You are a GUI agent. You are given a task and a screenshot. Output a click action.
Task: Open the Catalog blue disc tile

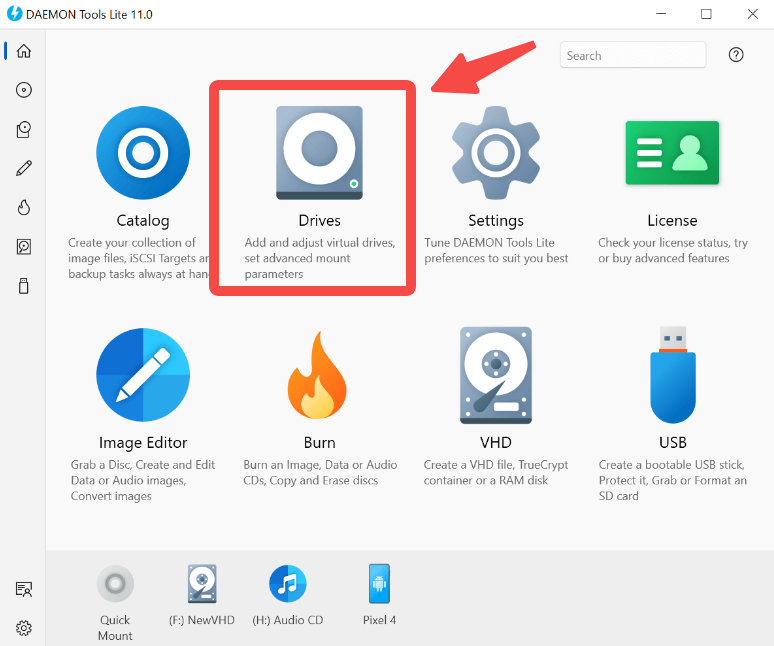click(x=143, y=152)
